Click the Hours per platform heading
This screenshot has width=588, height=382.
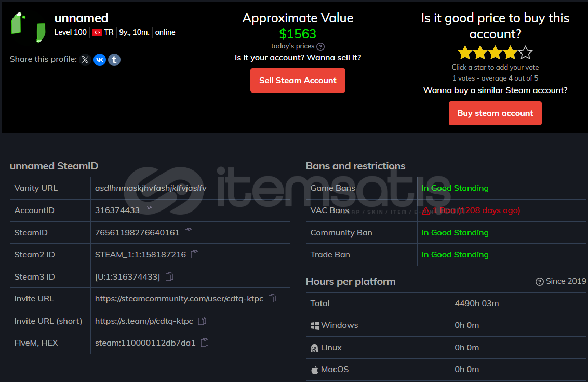point(351,282)
